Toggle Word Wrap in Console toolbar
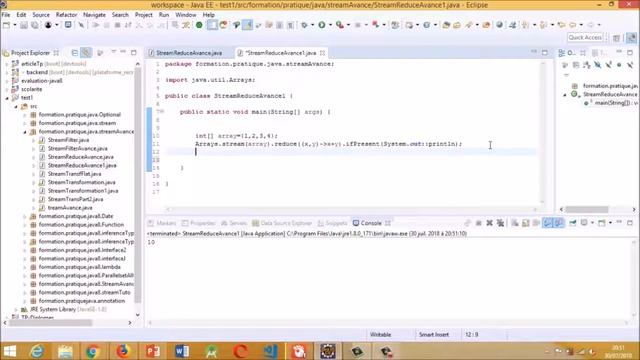Screen dimensions: 640x360 [x=536, y=223]
